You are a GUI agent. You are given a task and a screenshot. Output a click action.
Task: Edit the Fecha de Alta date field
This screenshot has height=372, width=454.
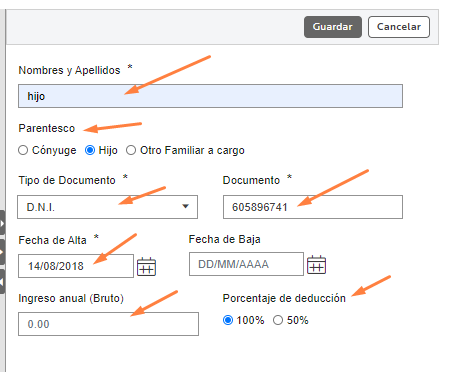click(76, 266)
